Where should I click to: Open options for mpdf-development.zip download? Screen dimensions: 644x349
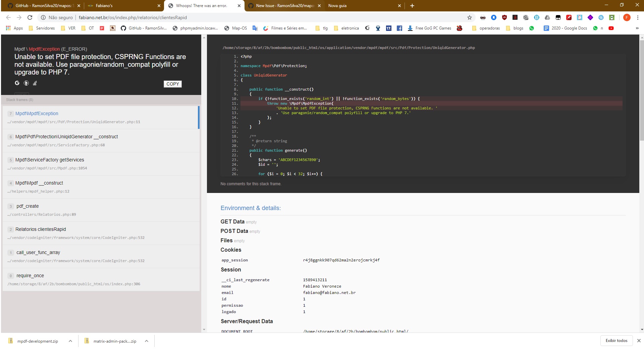[70, 341]
